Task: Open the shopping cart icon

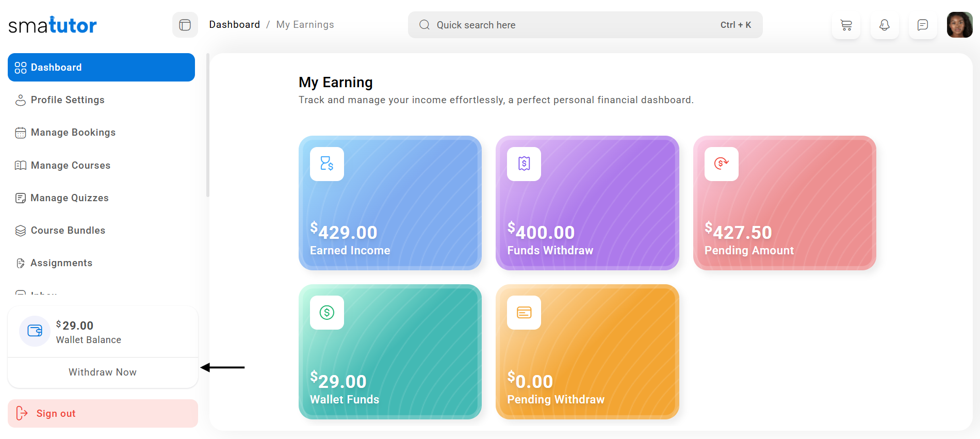Action: pyautogui.click(x=846, y=25)
